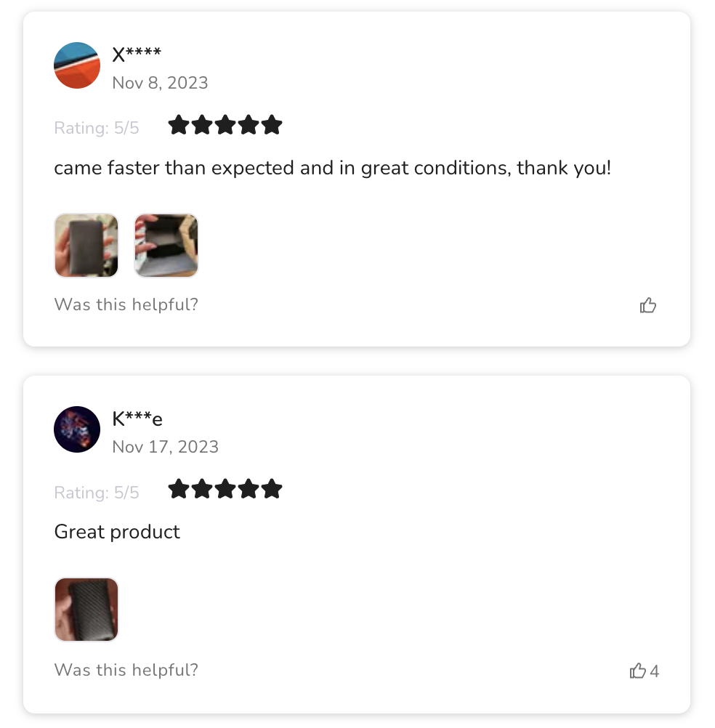Viewport: 715px width, 728px height.
Task: Like the X**** review with thumbs-up
Action: point(647,305)
